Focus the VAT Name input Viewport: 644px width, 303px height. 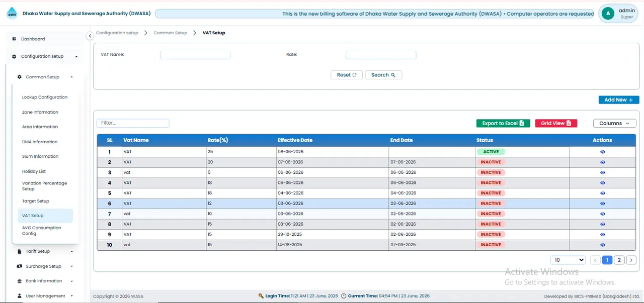click(195, 55)
